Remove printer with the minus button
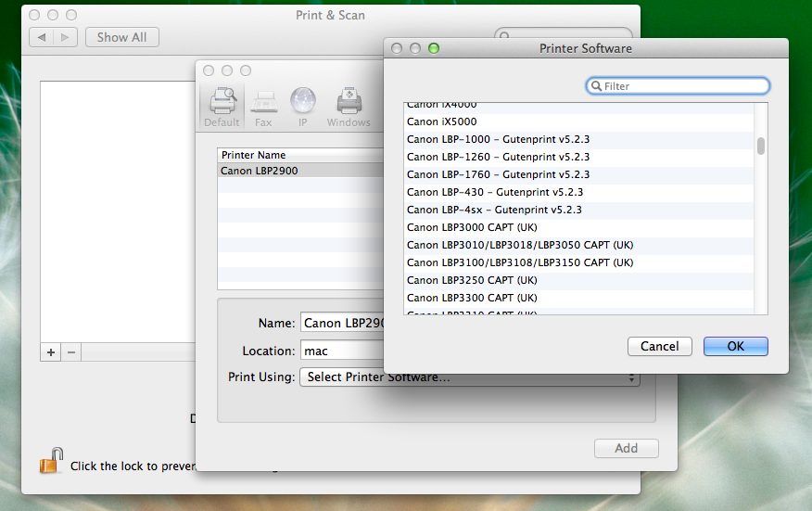The image size is (812, 511). point(71,352)
